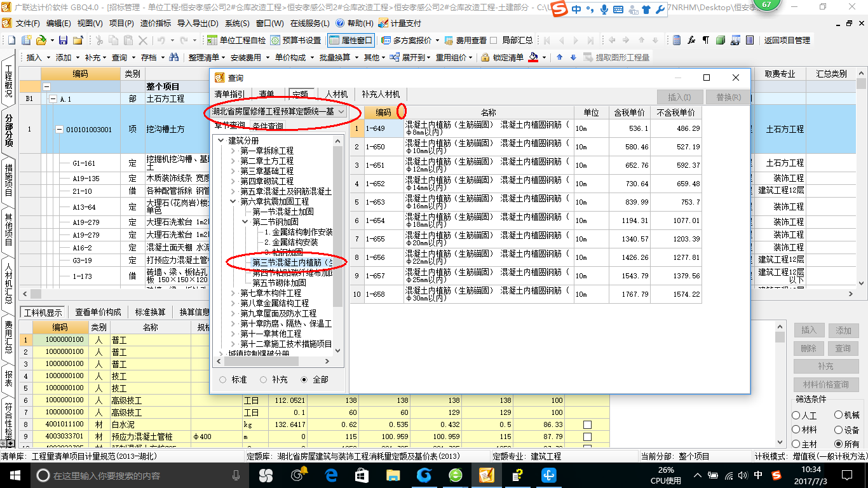Open the 湖北省房屋修缮工程 quota library dropdown

click(341, 112)
